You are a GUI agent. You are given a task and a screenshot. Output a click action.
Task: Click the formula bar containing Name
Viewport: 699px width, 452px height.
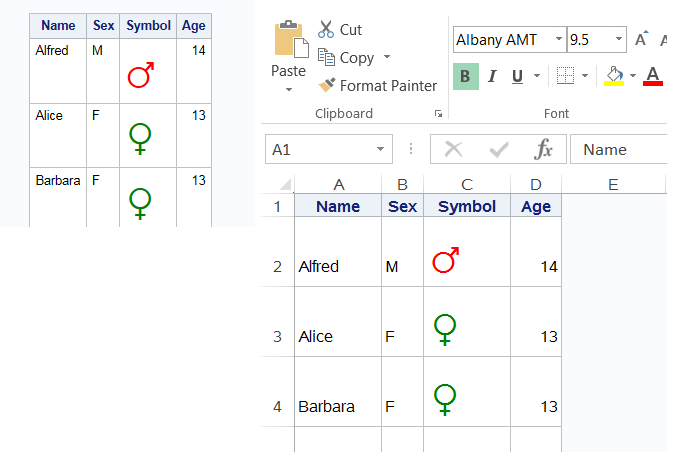point(620,150)
